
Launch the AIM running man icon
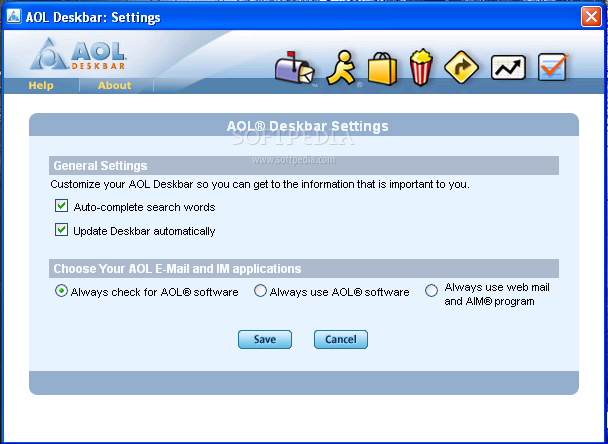click(342, 68)
